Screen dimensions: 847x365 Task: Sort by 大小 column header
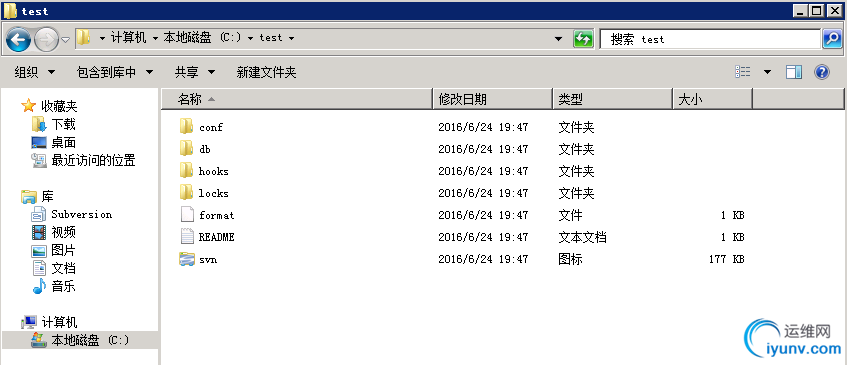click(712, 99)
